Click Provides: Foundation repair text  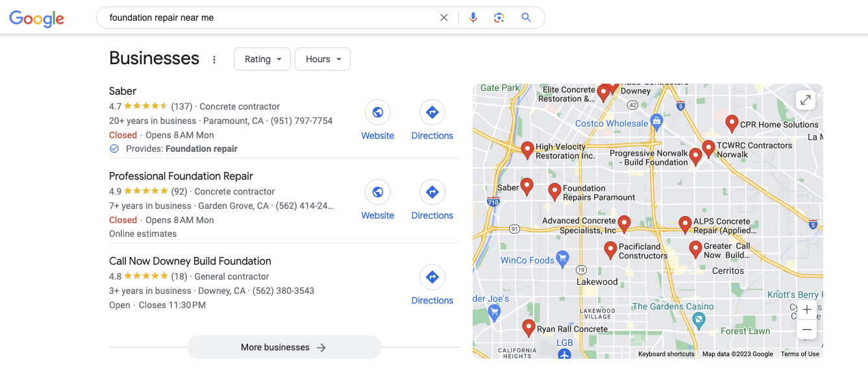tap(182, 149)
